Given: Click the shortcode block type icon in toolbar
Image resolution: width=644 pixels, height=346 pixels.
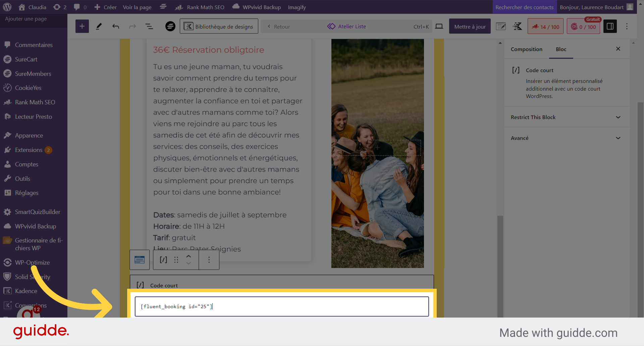Looking at the screenshot, I should coord(163,260).
